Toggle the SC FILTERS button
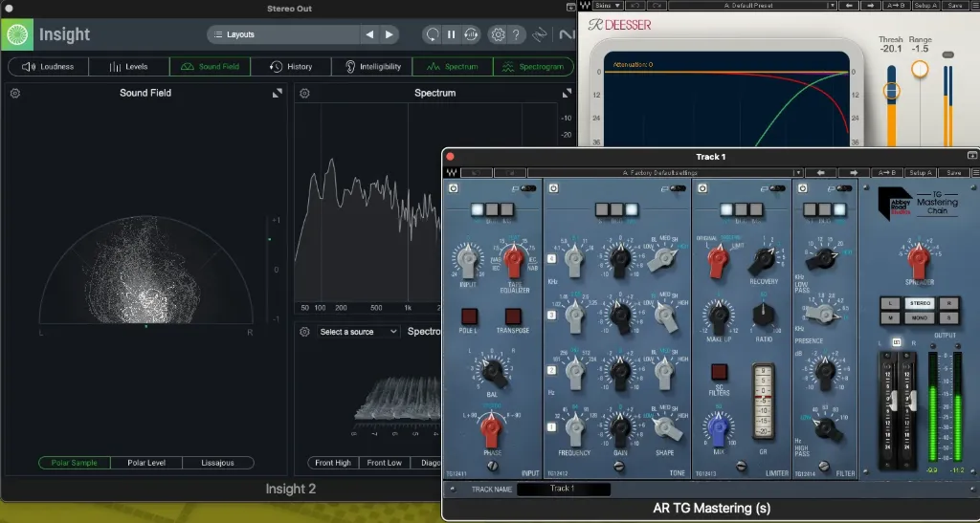 tap(719, 373)
